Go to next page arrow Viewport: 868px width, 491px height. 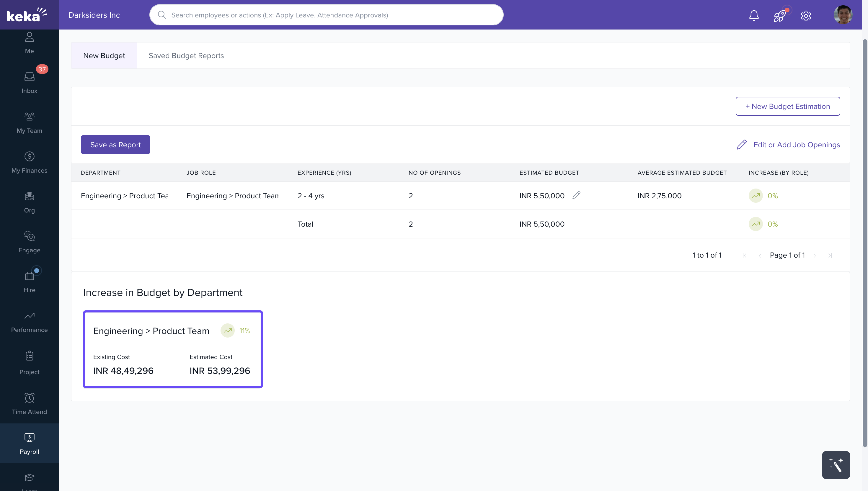tap(815, 256)
